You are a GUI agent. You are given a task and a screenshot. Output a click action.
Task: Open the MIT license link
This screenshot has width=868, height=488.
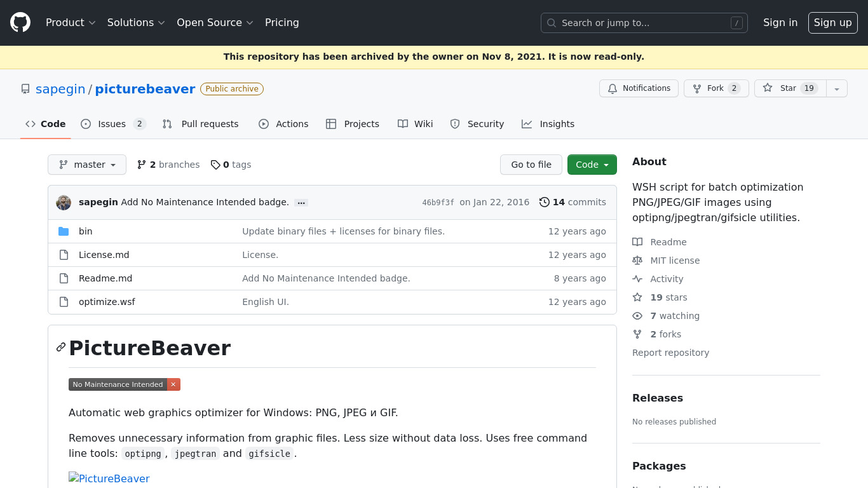(666, 261)
